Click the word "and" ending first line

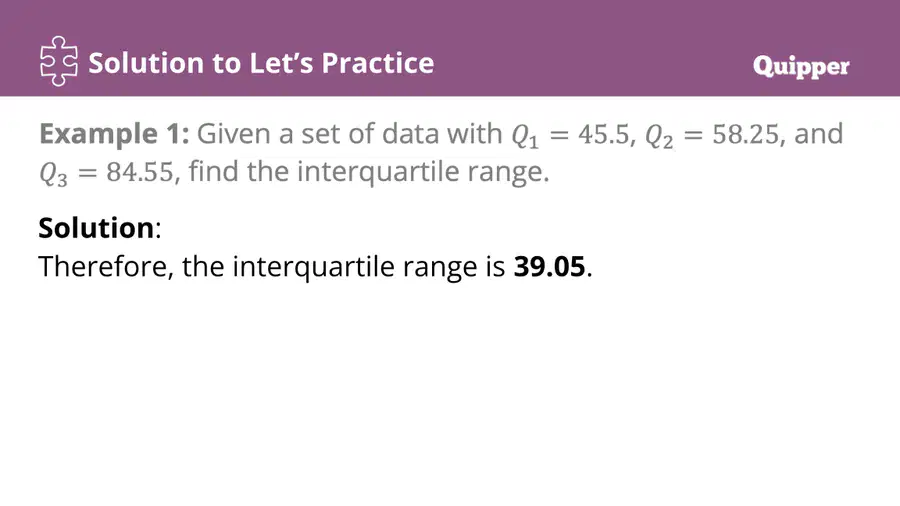[x=818, y=134]
